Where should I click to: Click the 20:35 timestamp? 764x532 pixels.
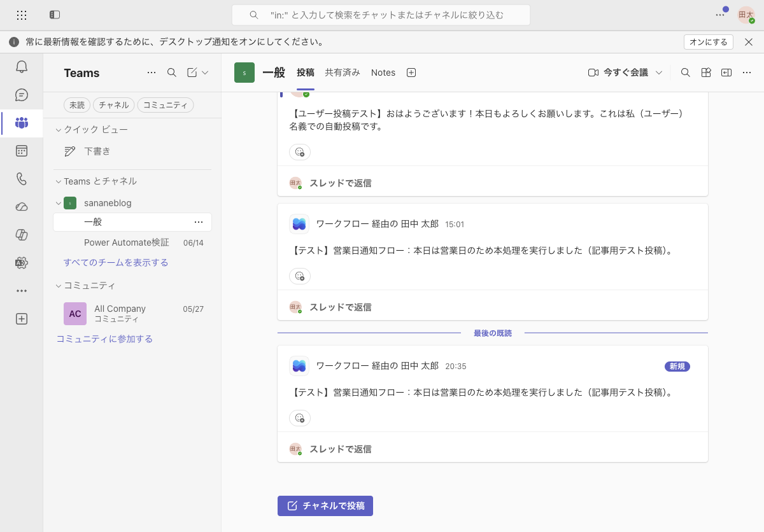(456, 367)
